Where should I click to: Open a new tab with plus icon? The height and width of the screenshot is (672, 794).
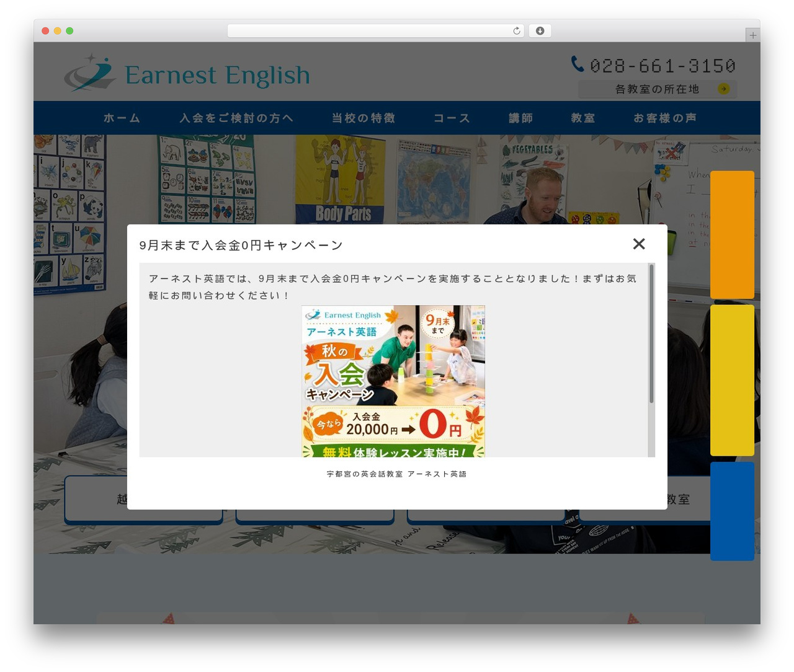[x=752, y=35]
